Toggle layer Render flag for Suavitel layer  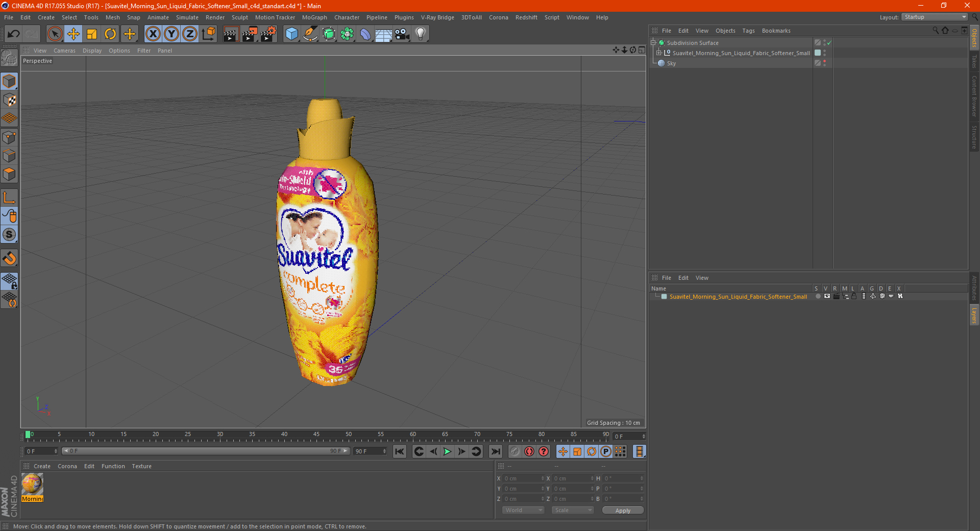(x=836, y=296)
